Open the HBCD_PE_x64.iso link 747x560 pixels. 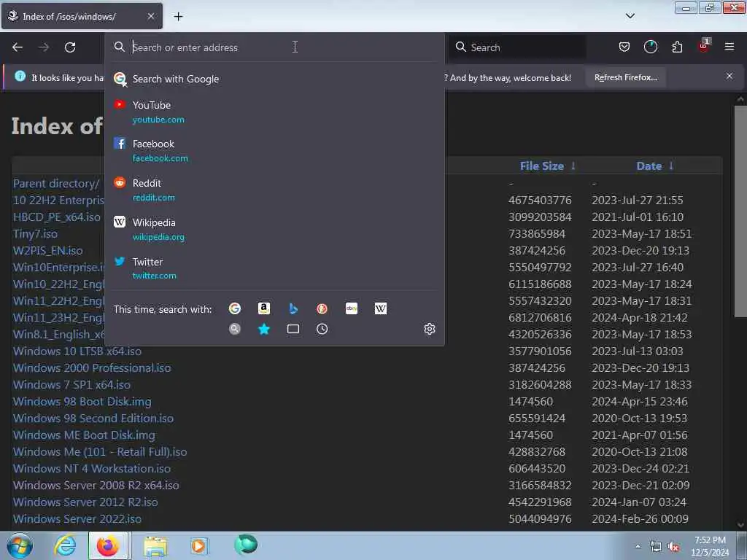click(57, 217)
